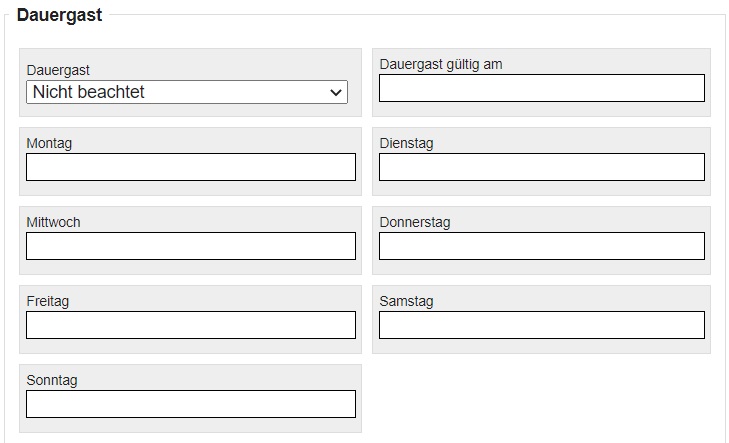Focus the 'Dauergast gültig am' input field
Screen dimensions: 729x443
[x=542, y=88]
